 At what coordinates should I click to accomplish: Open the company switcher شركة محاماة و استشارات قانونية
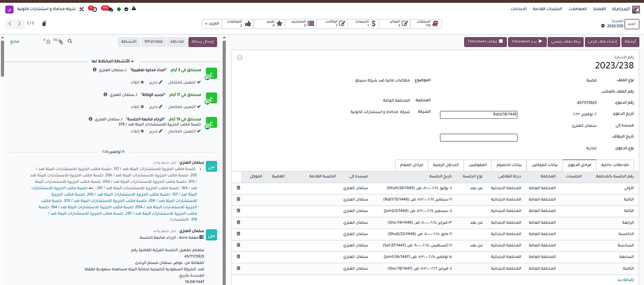[46, 9]
